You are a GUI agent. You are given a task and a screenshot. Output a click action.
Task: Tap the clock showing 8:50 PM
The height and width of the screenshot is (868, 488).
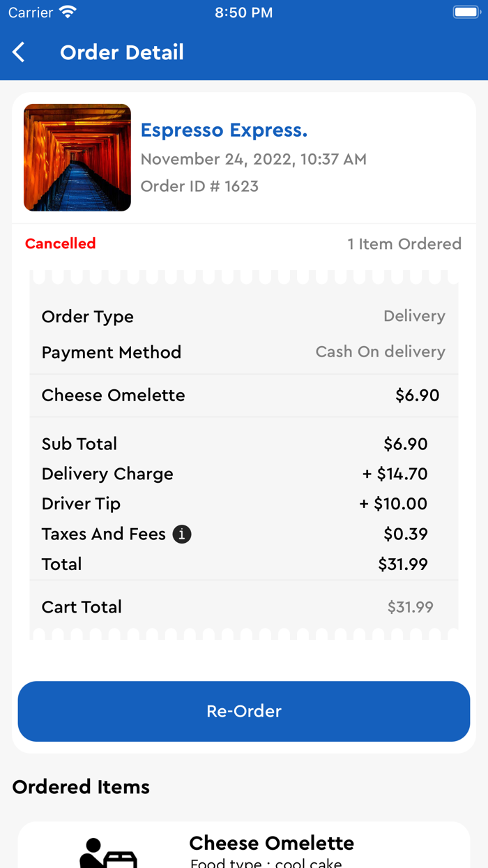pyautogui.click(x=243, y=12)
